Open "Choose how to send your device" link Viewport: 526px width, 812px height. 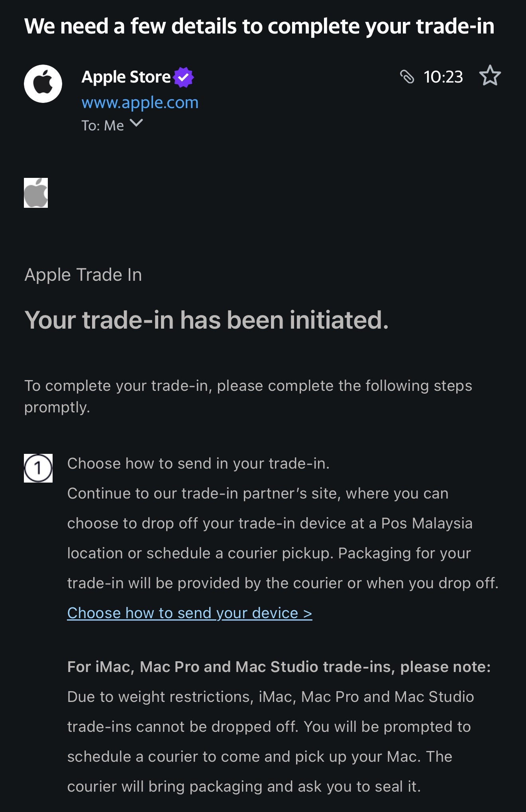[190, 613]
